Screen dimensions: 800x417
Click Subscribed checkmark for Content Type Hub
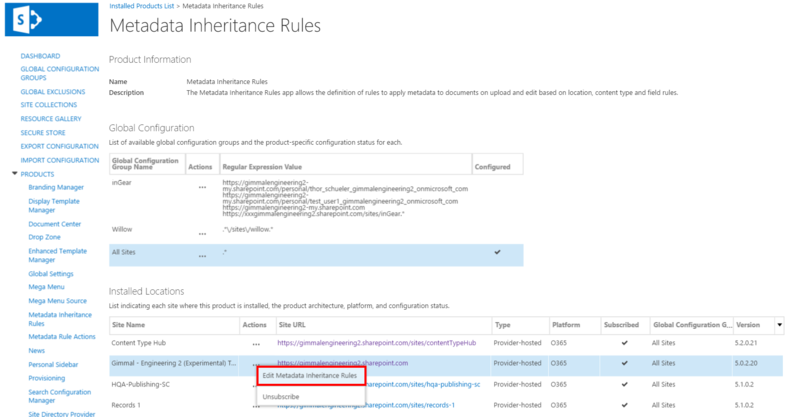(x=624, y=343)
